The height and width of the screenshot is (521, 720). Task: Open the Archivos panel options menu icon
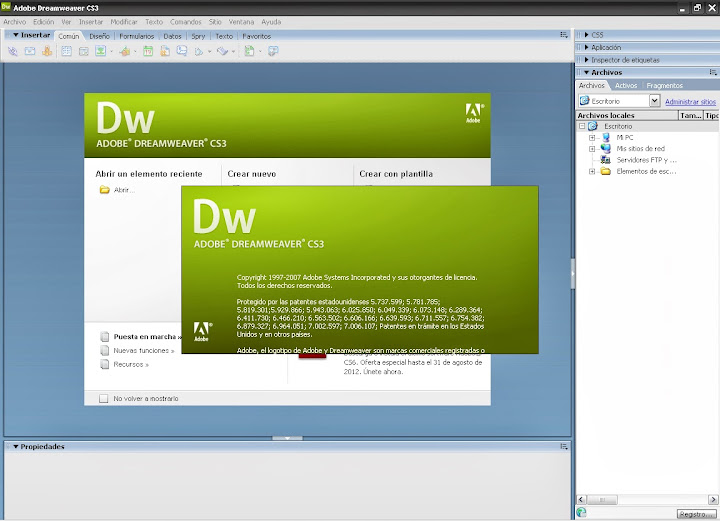coord(713,72)
